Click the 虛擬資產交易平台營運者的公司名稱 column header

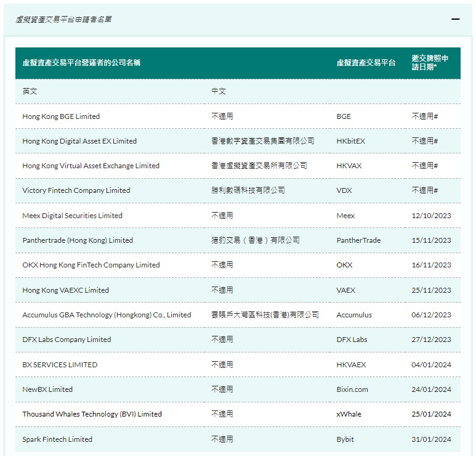81,63
